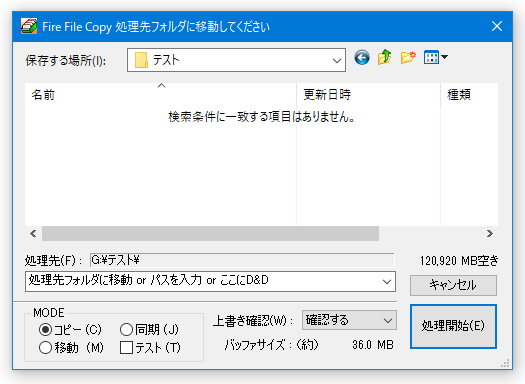Click the 処理開始(E) button
Viewport: 525px width, 384px height.
[x=453, y=326]
